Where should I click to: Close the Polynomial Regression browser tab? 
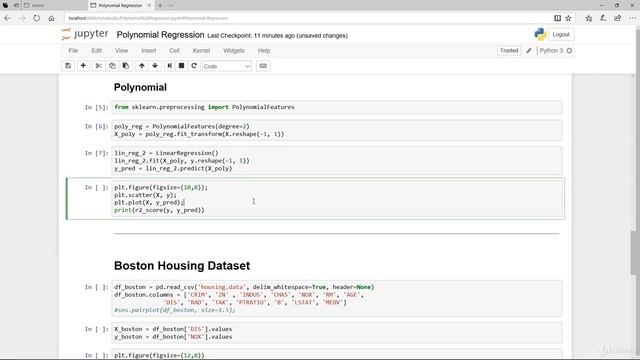(149, 5)
